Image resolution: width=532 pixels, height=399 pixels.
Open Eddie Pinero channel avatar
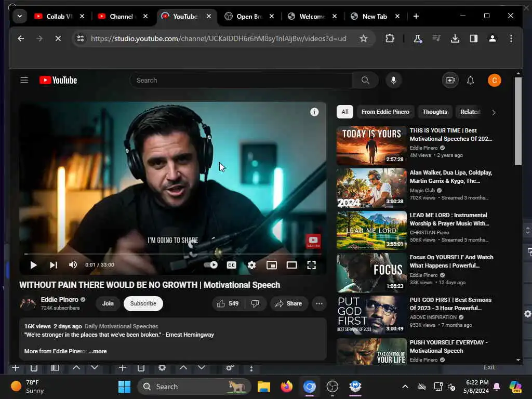point(28,303)
